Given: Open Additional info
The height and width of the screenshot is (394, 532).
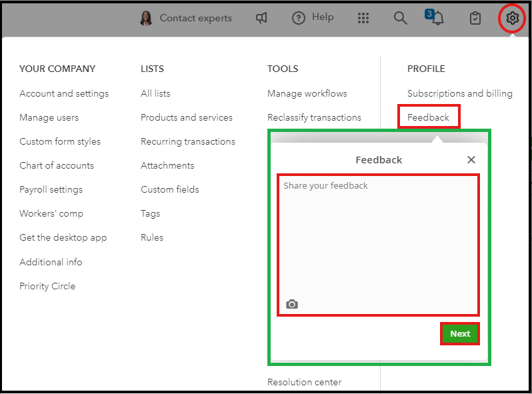Looking at the screenshot, I should click(x=51, y=262).
